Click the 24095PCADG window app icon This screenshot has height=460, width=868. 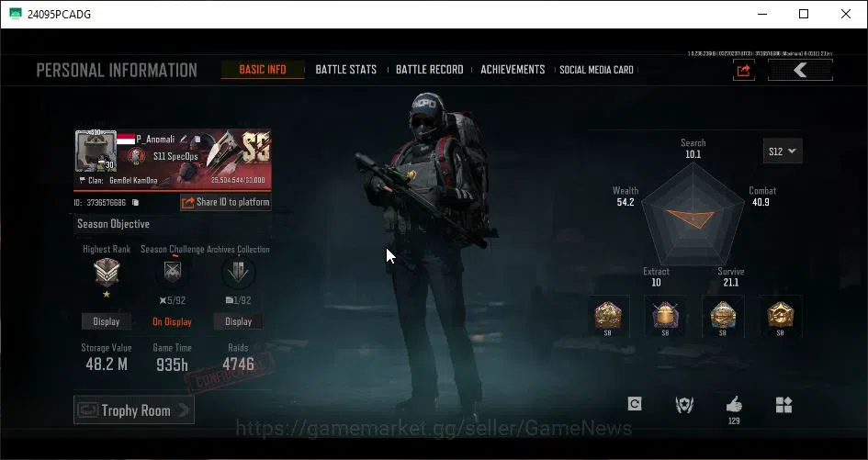[x=15, y=14]
